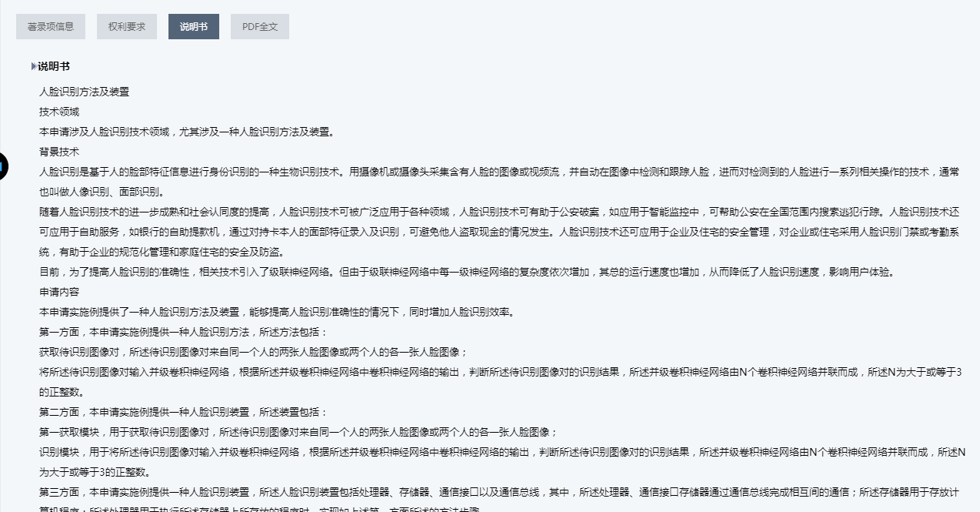This screenshot has height=512, width=980.
Task: Open the 著录项信息 tab
Action: [51, 26]
